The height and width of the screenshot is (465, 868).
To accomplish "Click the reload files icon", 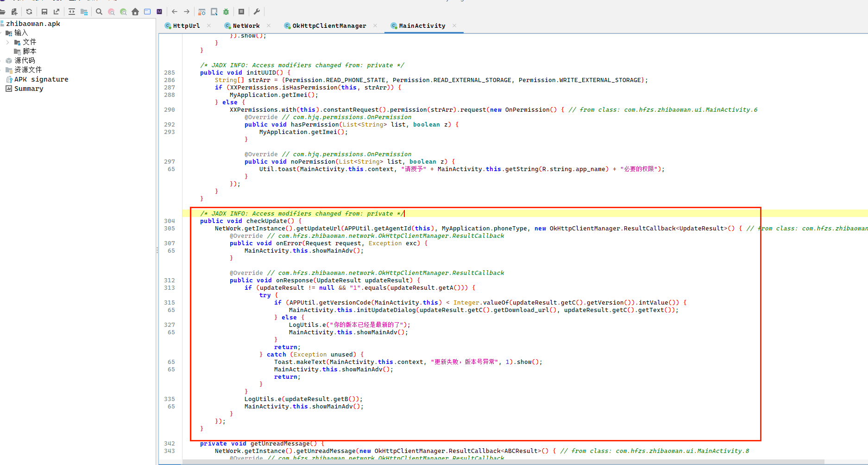I will (29, 12).
